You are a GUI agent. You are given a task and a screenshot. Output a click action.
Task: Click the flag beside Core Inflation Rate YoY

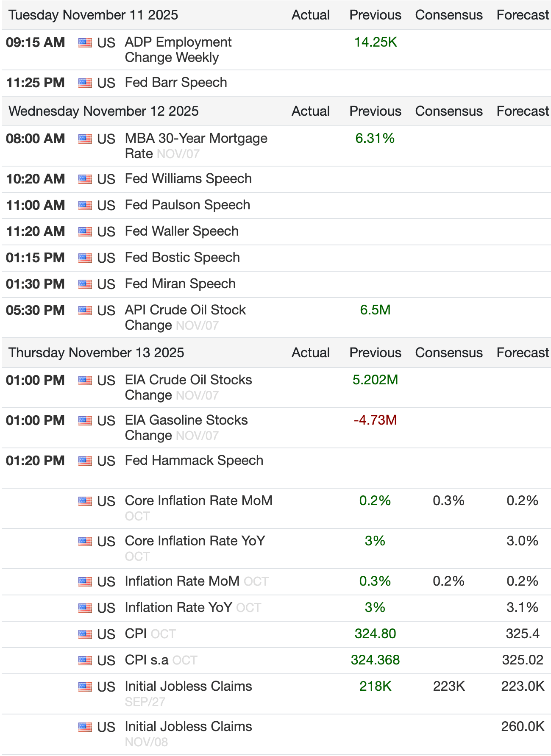pos(85,542)
